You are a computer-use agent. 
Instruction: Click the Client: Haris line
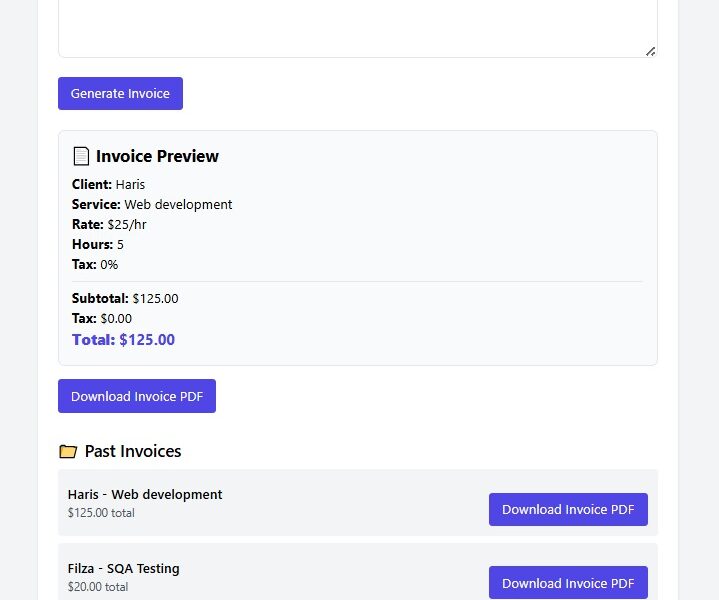[x=108, y=184]
